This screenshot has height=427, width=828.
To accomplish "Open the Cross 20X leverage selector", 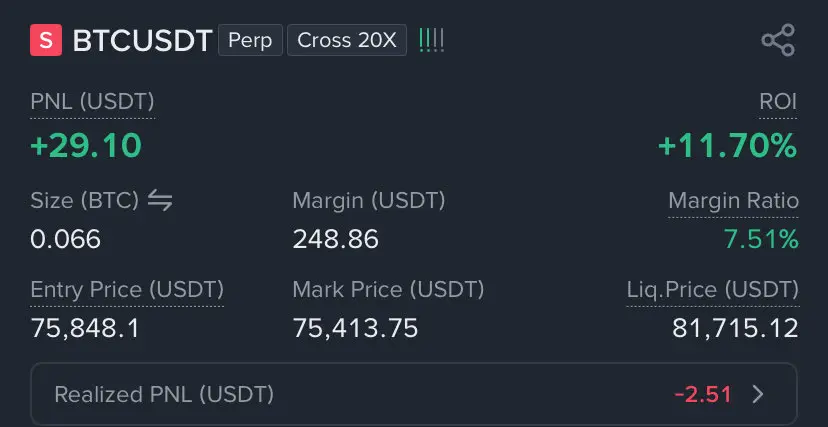I will pyautogui.click(x=346, y=41).
